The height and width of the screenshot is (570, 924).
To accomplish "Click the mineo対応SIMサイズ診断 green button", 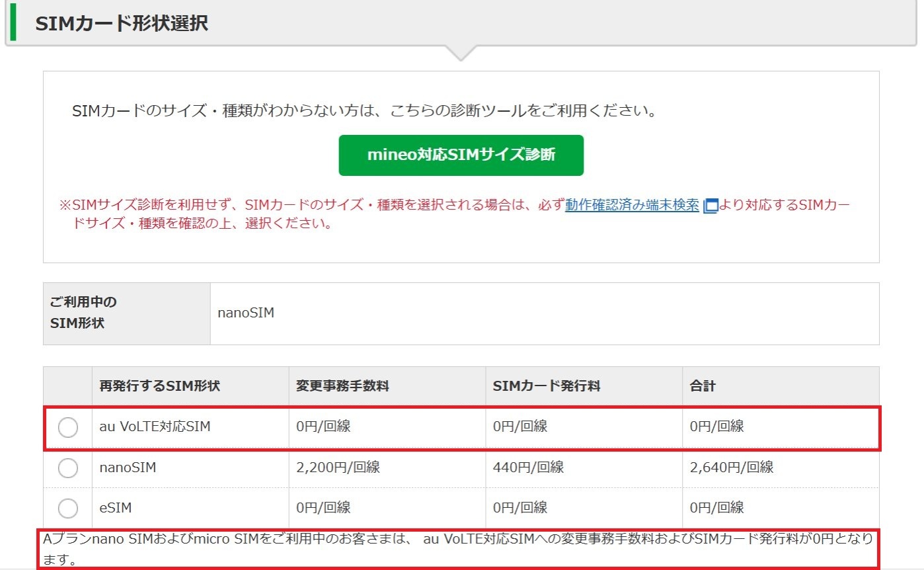I will click(x=461, y=155).
